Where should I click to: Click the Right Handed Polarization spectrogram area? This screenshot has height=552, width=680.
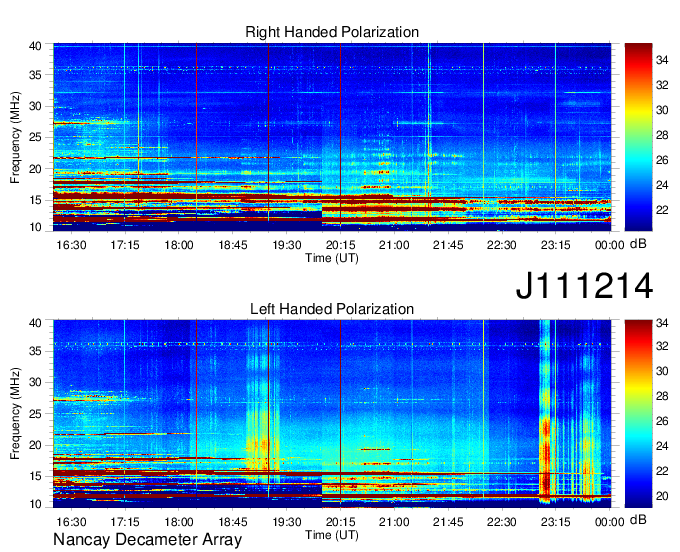click(332, 137)
